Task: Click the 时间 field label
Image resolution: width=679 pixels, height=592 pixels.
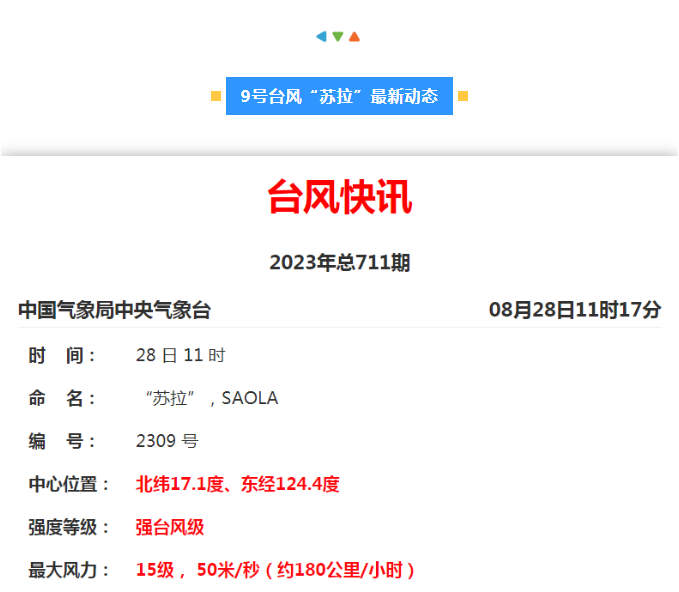Action: pyautogui.click(x=62, y=355)
